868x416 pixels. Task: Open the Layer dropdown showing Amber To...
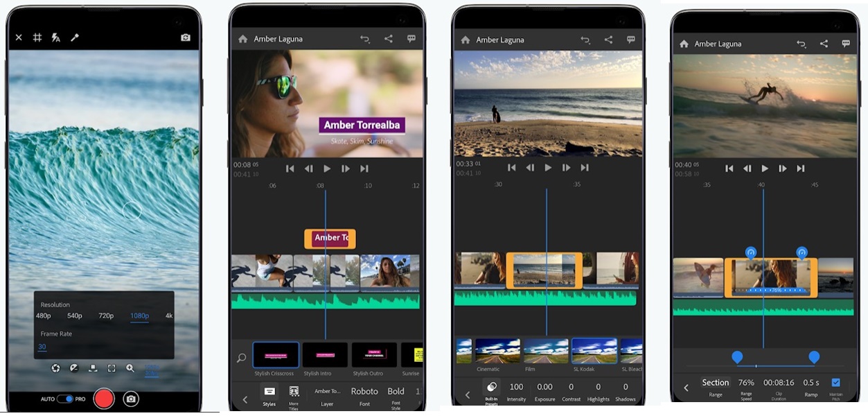coord(327,396)
